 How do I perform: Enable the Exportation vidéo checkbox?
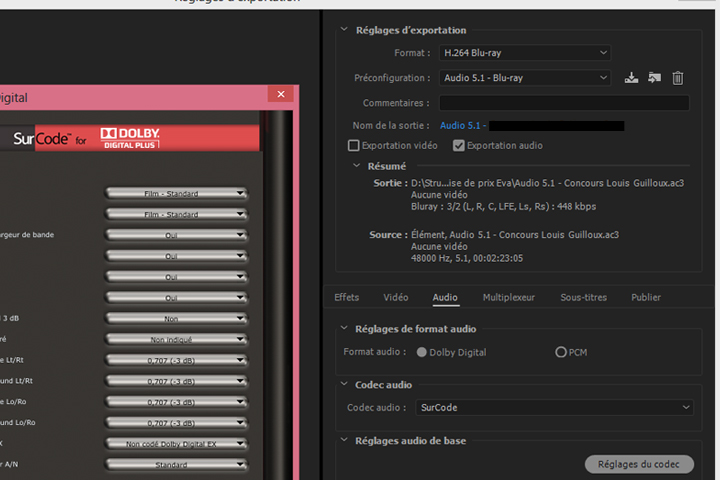click(353, 146)
